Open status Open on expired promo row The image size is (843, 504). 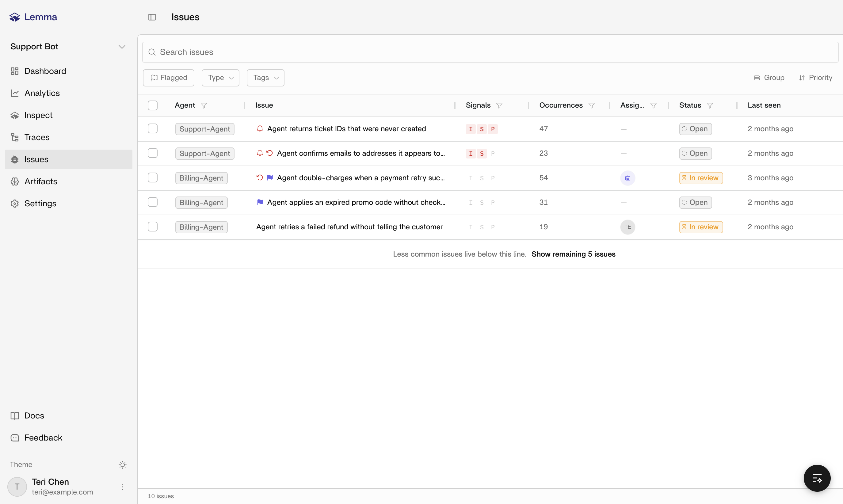pos(695,202)
